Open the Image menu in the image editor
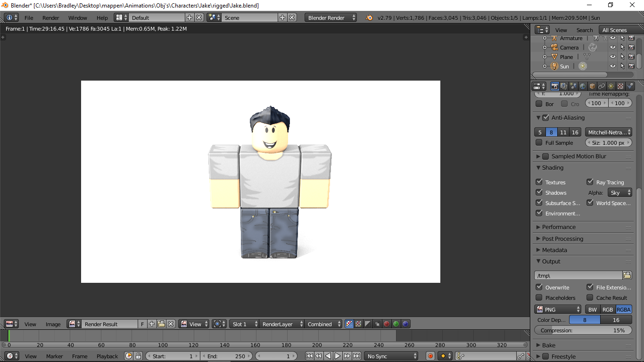The image size is (644, 362). pos(53,324)
